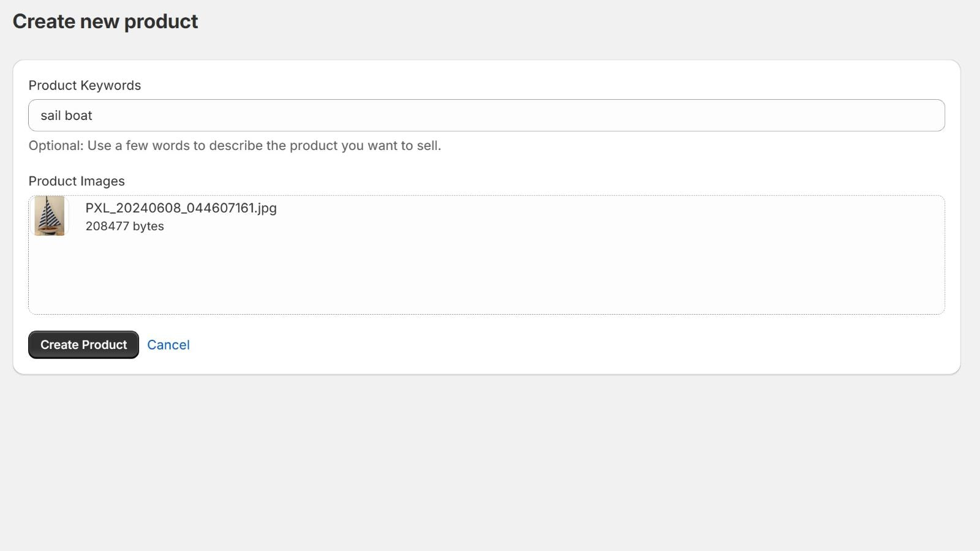This screenshot has height=551, width=980.
Task: Select the file size text 208477 bytes
Action: [x=124, y=226]
